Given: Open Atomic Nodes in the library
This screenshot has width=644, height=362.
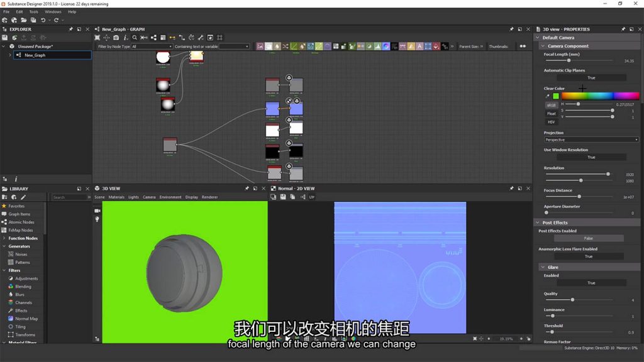Looking at the screenshot, I should [21, 222].
